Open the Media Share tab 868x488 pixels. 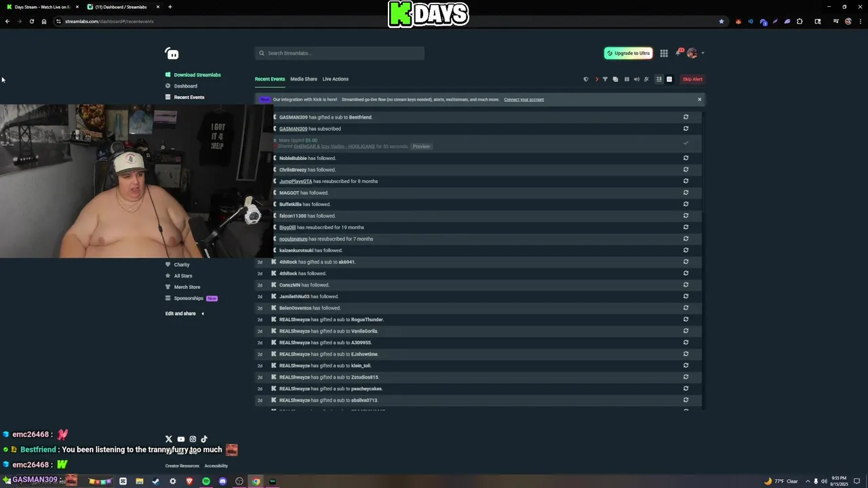click(x=304, y=79)
